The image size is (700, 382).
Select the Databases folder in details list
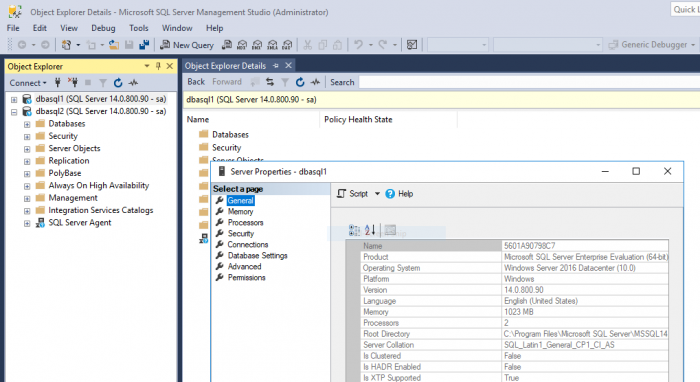tap(230, 135)
